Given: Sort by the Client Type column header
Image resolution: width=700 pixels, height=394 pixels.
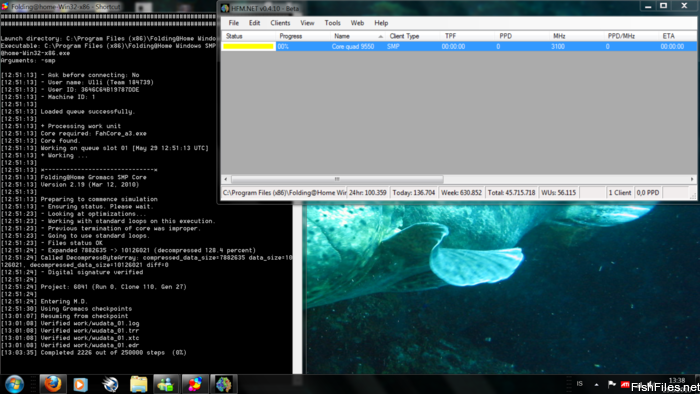Looking at the screenshot, I should pyautogui.click(x=413, y=36).
